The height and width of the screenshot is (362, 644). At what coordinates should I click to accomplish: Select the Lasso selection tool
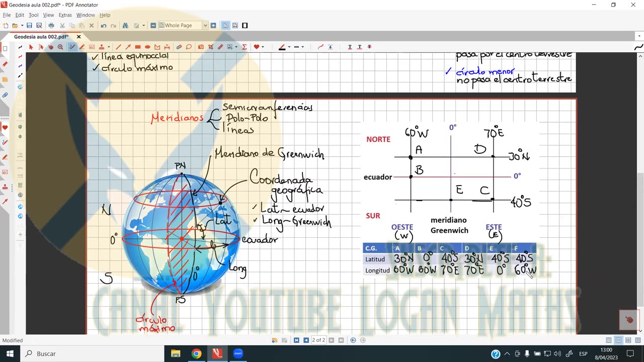pyautogui.click(x=189, y=47)
